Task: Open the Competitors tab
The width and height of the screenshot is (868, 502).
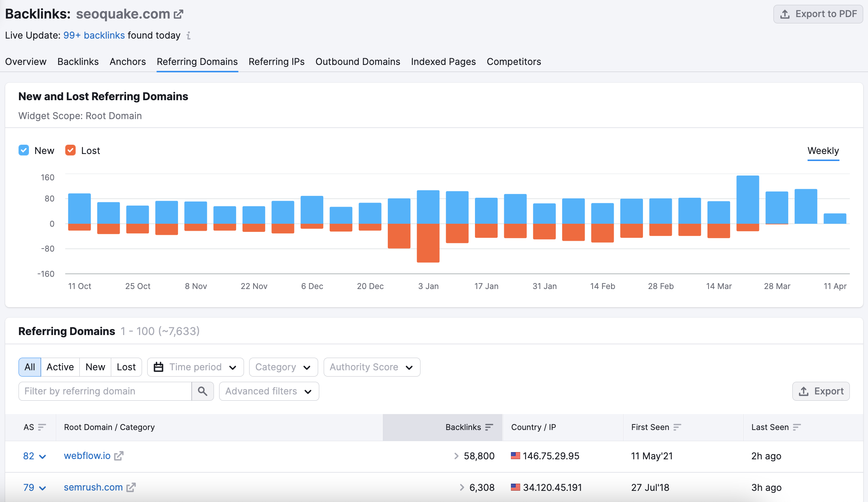Action: (x=514, y=62)
